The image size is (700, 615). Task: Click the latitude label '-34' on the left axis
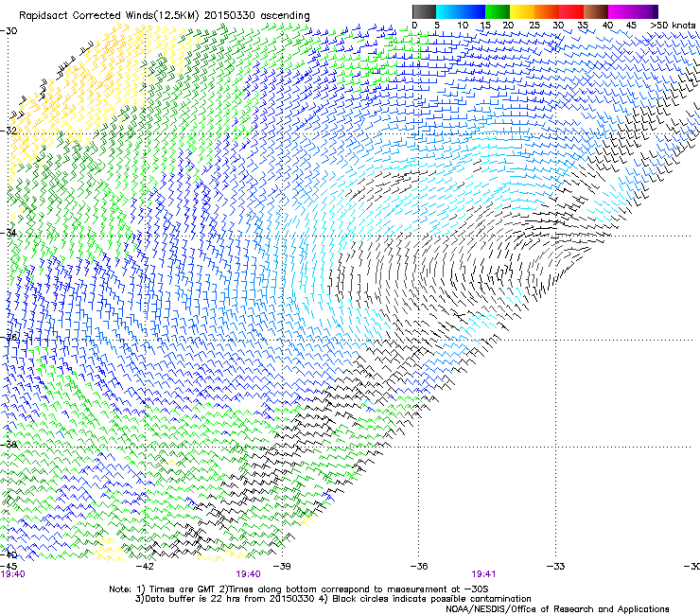[9, 233]
